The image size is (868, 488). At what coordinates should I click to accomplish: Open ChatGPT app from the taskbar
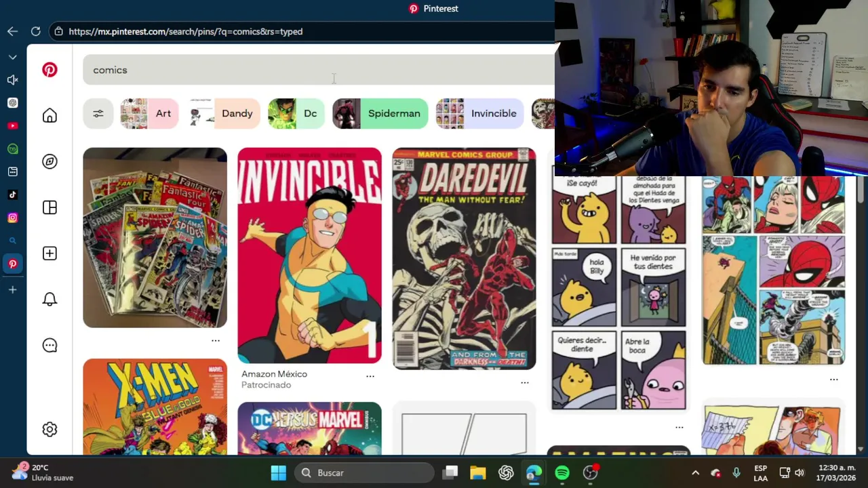coord(506,472)
